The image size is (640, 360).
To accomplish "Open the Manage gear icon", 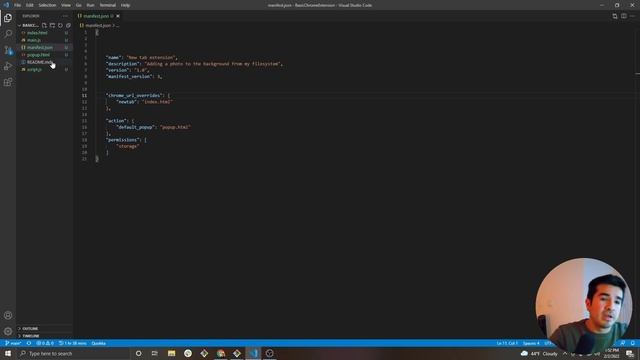I will (8, 331).
